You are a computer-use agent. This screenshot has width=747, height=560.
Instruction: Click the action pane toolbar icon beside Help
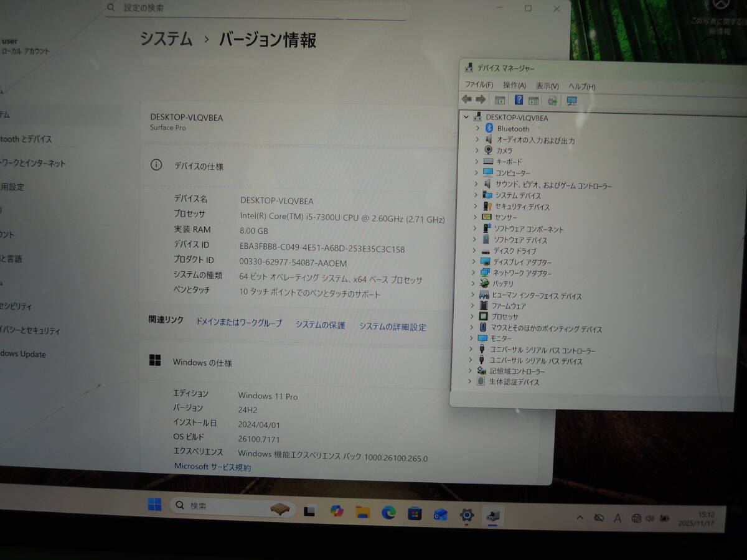533,100
